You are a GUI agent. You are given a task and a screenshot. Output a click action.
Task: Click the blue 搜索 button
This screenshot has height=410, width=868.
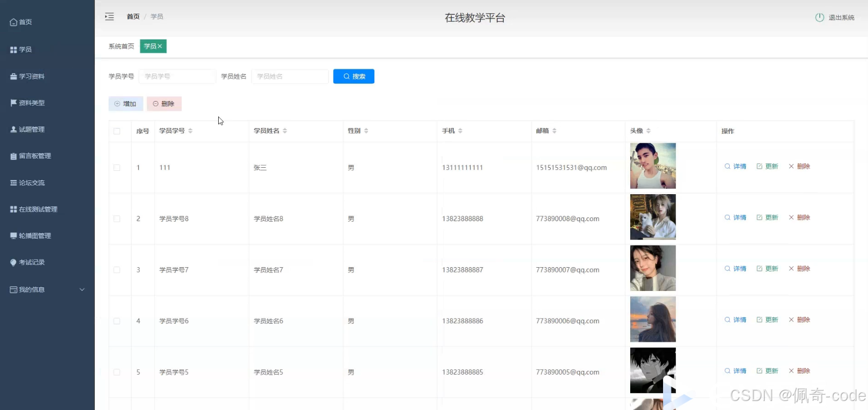click(354, 76)
